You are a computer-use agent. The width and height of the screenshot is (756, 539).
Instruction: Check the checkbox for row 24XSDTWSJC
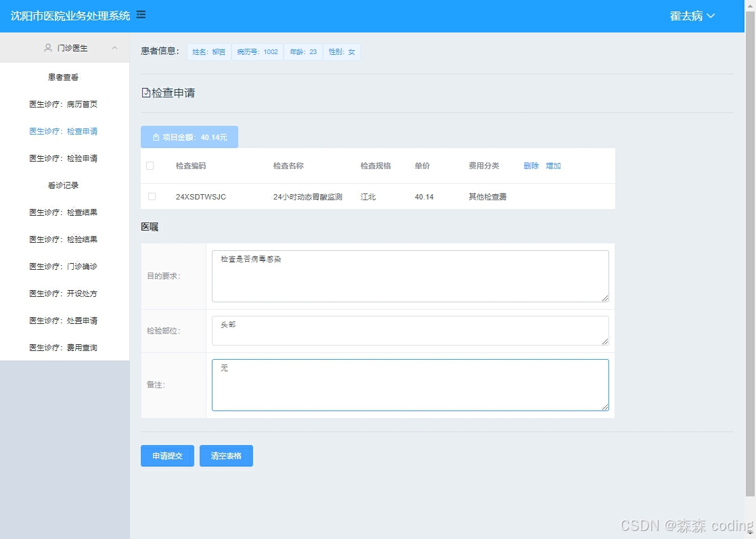(x=150, y=197)
